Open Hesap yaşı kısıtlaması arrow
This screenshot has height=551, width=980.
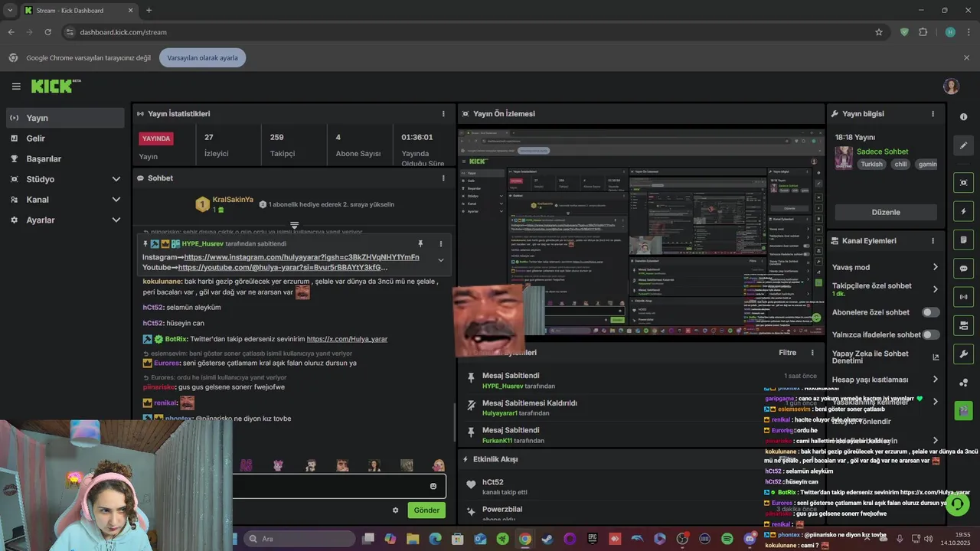935,380
